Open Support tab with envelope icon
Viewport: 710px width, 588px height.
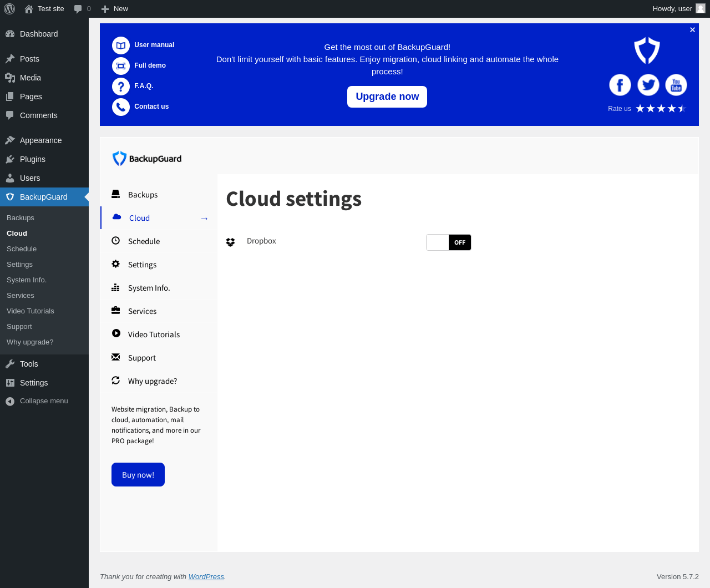click(x=159, y=358)
